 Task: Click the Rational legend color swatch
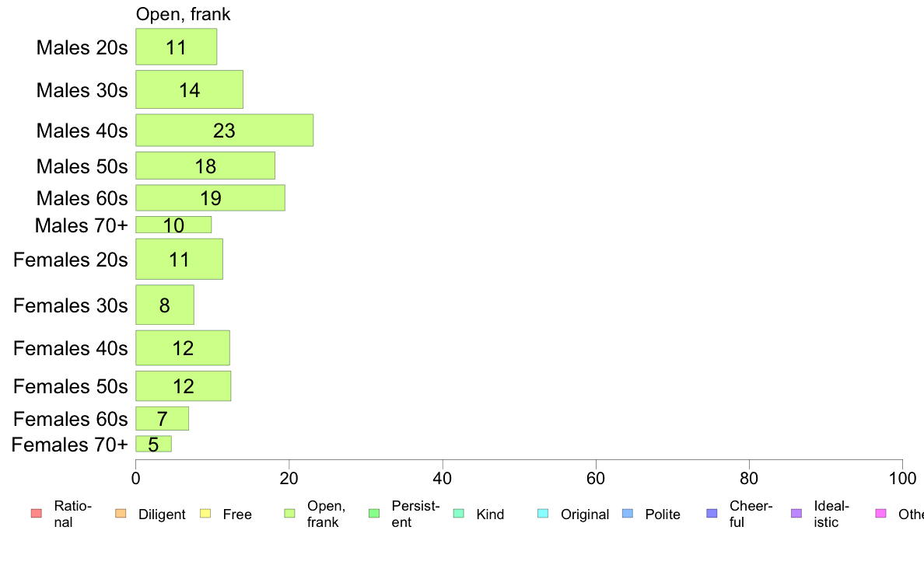(37, 514)
